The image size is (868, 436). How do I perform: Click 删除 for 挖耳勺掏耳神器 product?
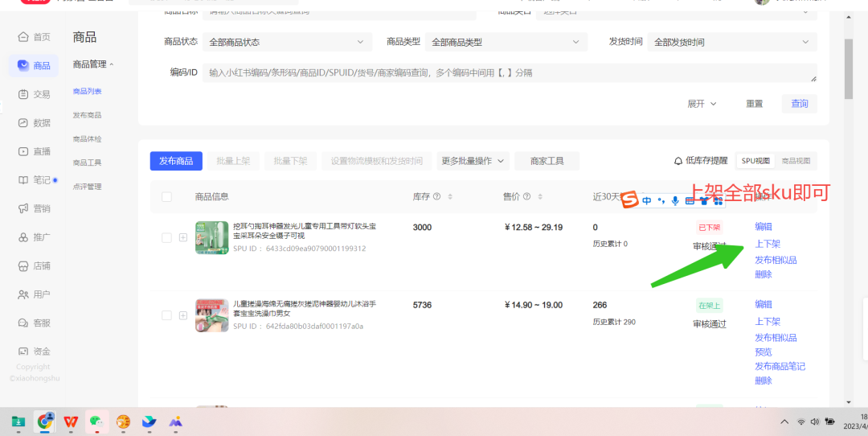764,274
